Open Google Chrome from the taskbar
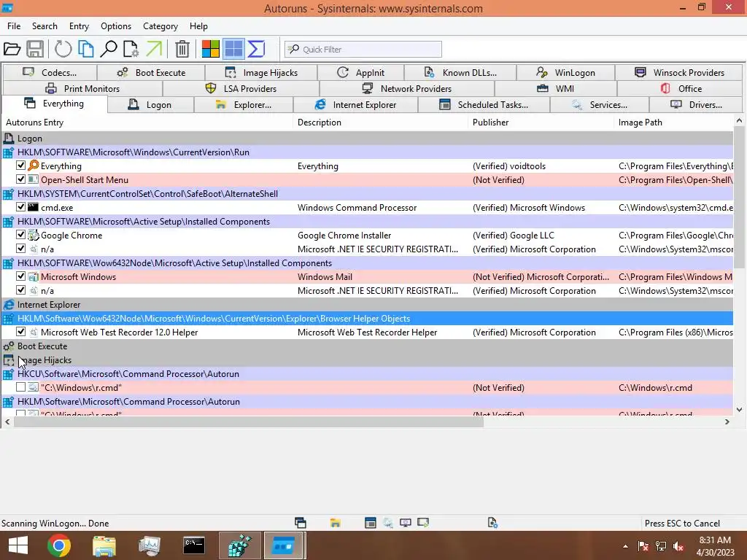 click(59, 545)
